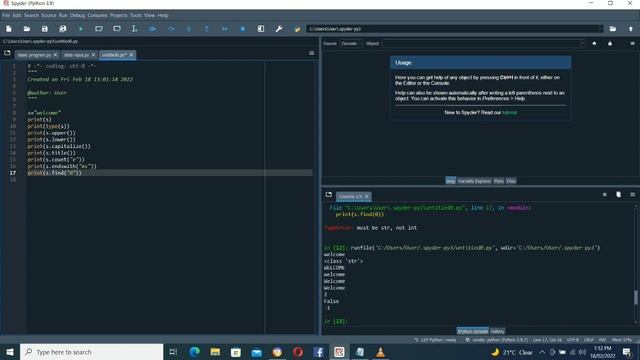Viewport: 640px width, 360px height.
Task: Continue execution until next breakpoint icon
Action: [224, 29]
